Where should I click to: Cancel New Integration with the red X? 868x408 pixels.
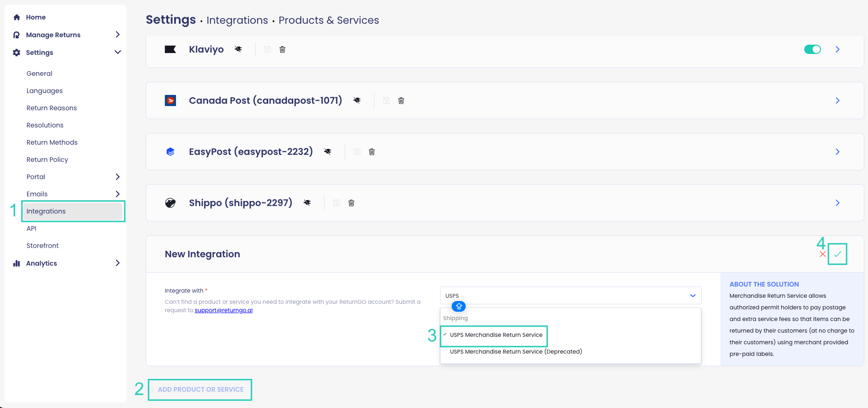pyautogui.click(x=823, y=254)
